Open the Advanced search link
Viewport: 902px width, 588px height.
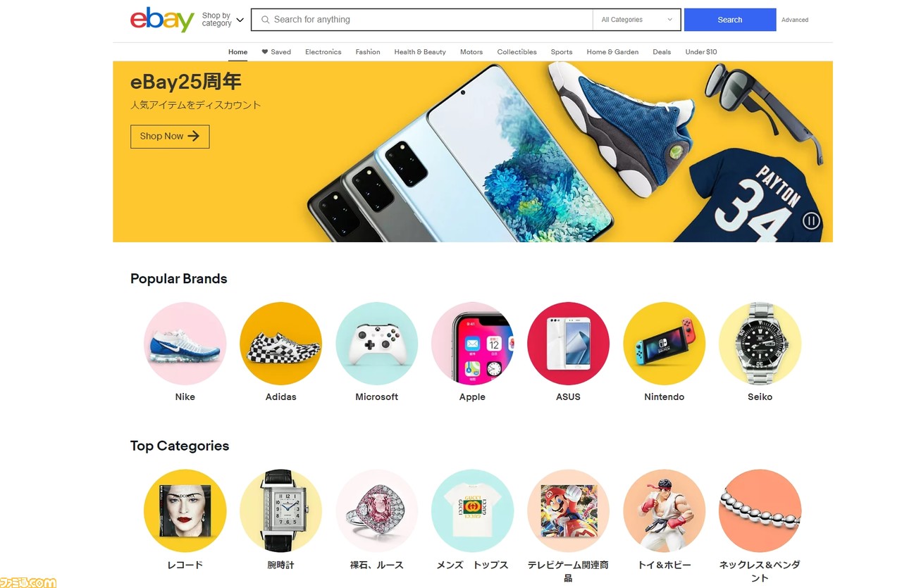(795, 20)
